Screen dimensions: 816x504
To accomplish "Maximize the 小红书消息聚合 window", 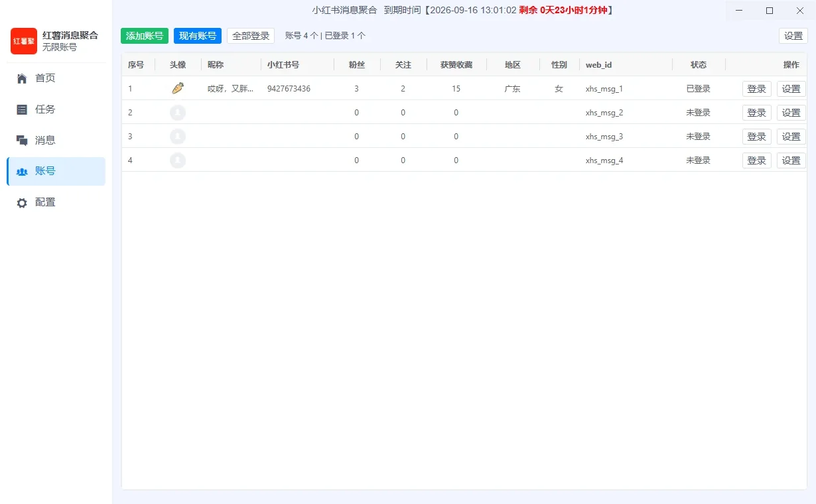I will [x=770, y=11].
